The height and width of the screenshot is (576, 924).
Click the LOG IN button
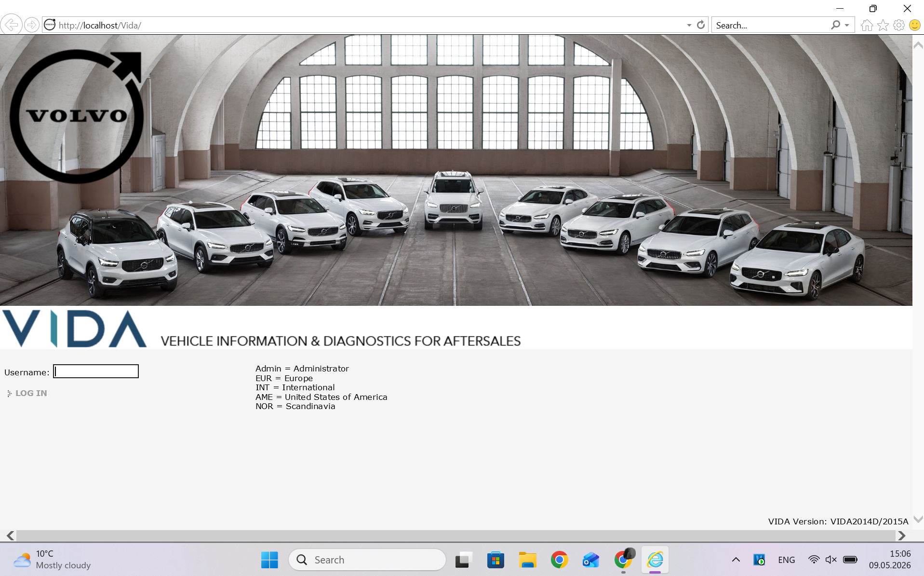pyautogui.click(x=27, y=393)
